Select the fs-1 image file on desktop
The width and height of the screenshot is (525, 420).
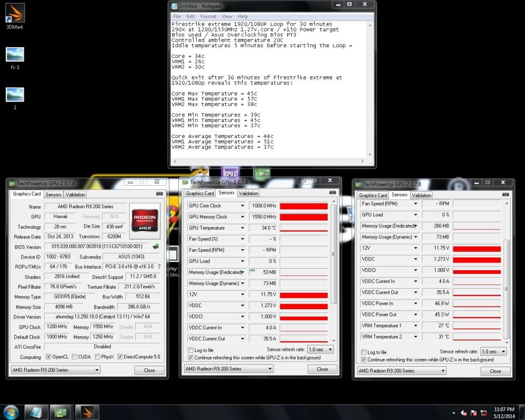tap(14, 55)
